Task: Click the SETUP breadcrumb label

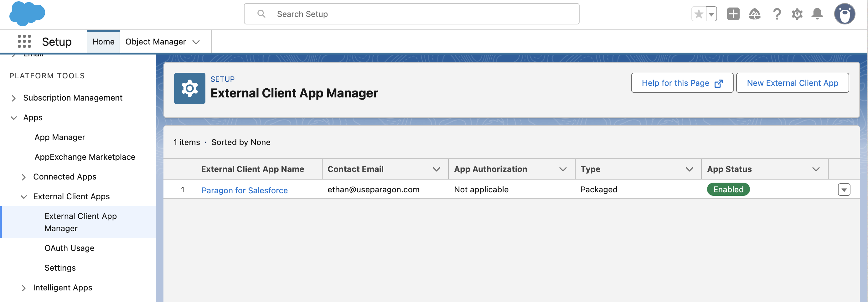Action: pos(222,79)
